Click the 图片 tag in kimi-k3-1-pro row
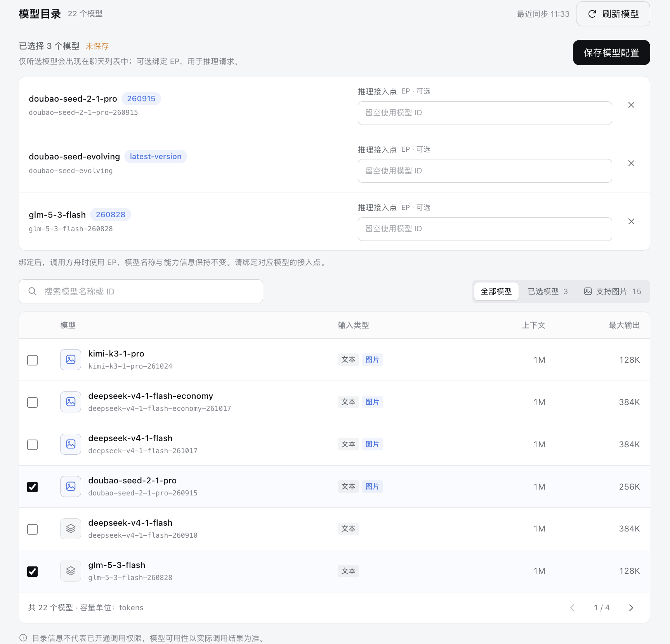 coord(372,360)
